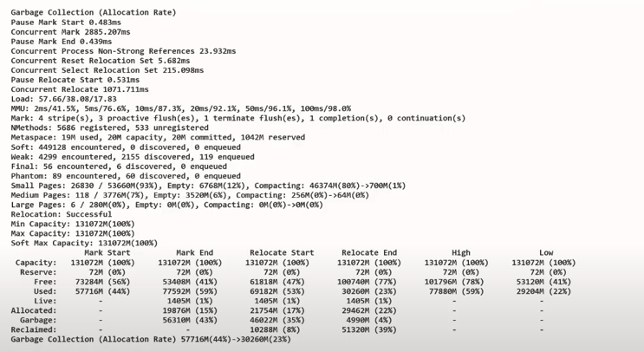Click the Metaspace usage line
644x352 pixels.
[x=158, y=137]
